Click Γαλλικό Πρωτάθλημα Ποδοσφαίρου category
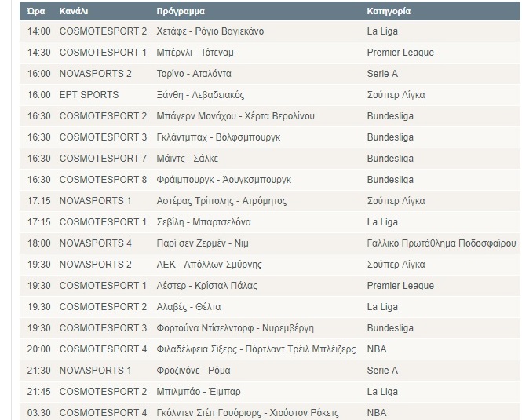The height and width of the screenshot is (420, 522). tap(441, 243)
